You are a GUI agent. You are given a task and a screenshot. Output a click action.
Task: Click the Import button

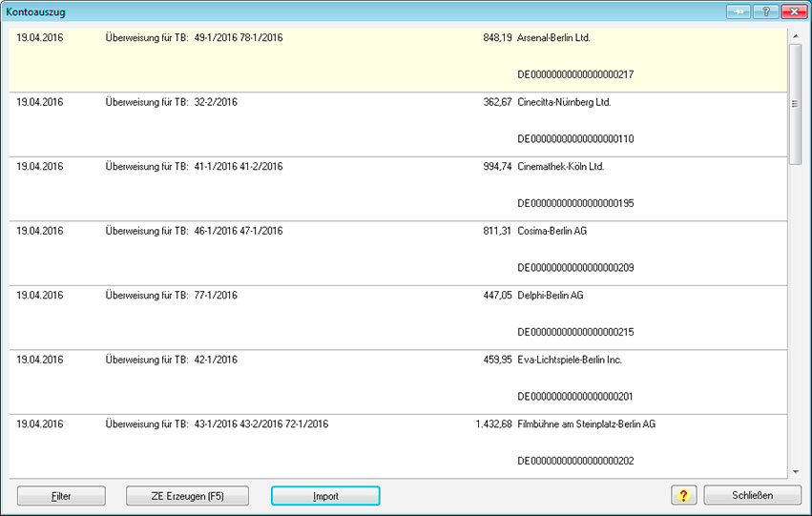(325, 496)
